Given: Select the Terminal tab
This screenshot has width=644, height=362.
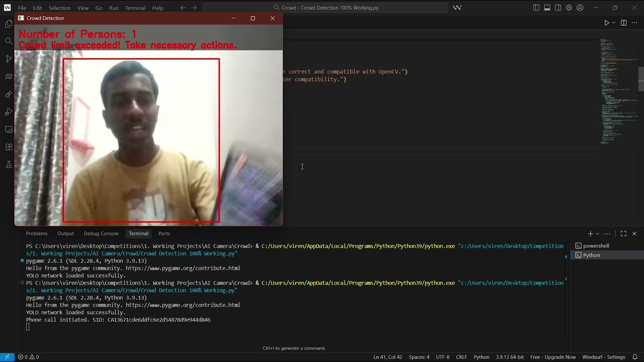Looking at the screenshot, I should (x=138, y=233).
